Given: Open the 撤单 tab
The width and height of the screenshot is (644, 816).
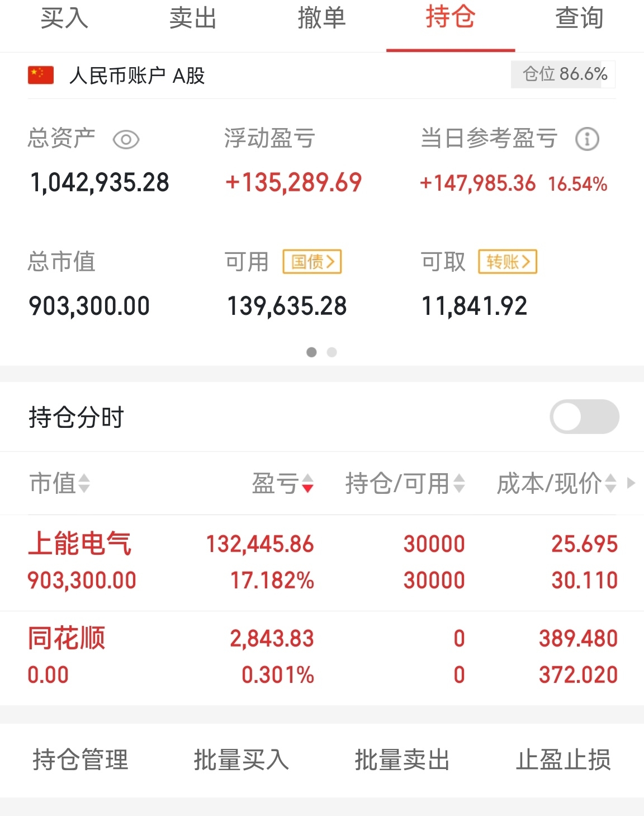Looking at the screenshot, I should (x=322, y=18).
